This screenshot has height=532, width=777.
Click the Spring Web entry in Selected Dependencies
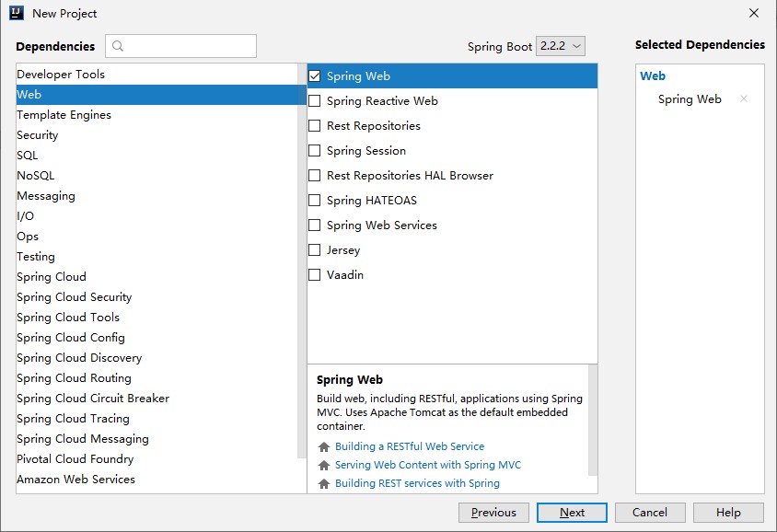pos(690,99)
